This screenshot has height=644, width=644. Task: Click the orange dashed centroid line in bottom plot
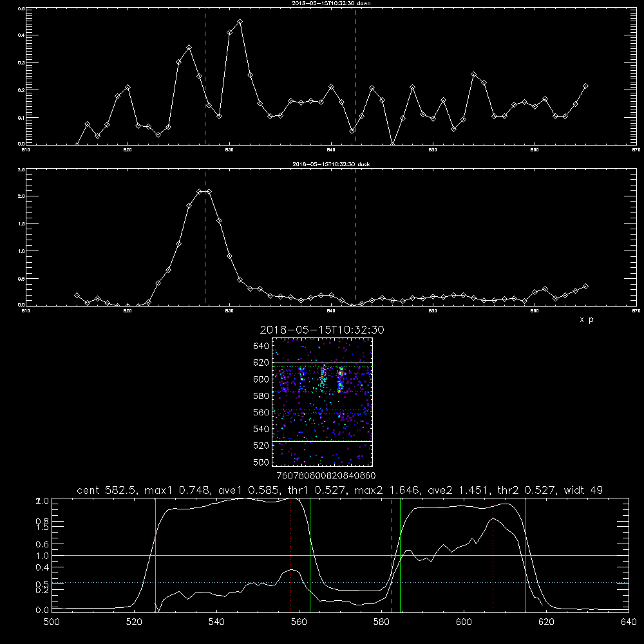(392, 555)
